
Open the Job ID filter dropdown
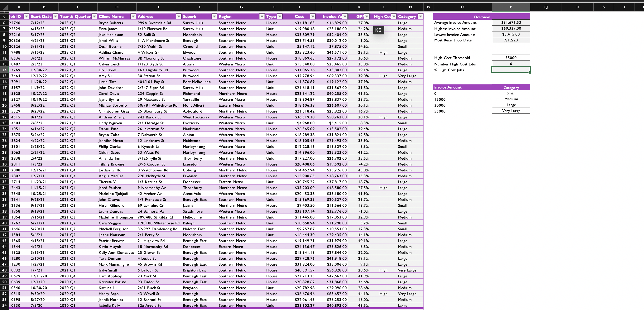(26, 17)
